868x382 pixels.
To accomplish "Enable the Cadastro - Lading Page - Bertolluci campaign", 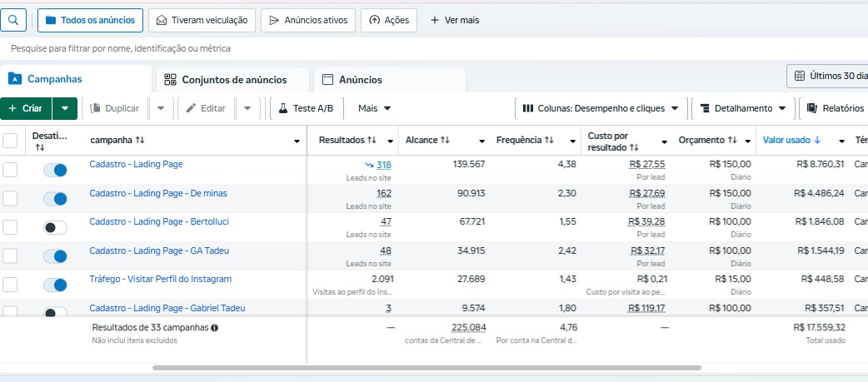I will click(x=56, y=227).
